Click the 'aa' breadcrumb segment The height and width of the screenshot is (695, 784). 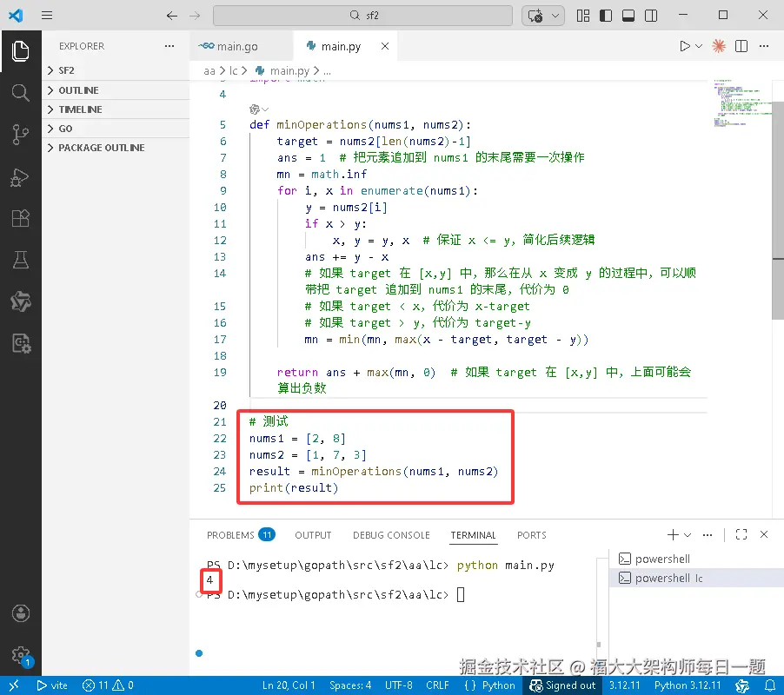pos(209,71)
